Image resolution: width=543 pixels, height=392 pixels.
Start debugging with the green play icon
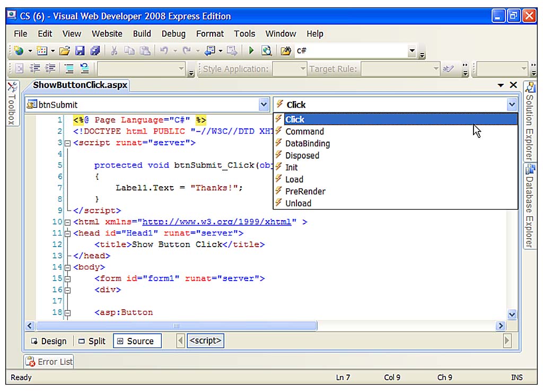pyautogui.click(x=251, y=51)
